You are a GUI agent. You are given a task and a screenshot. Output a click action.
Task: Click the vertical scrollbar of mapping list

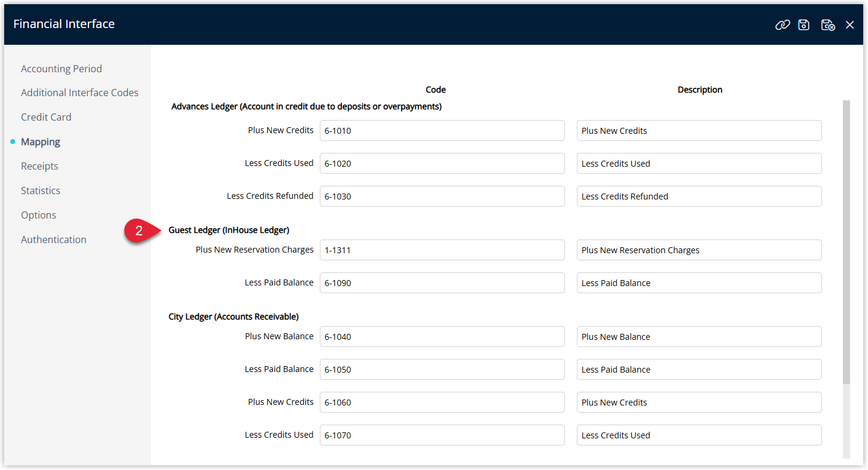click(846, 242)
